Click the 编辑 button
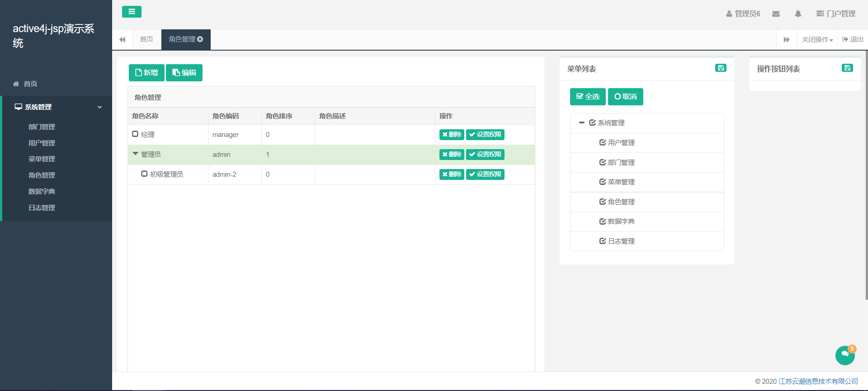Screen dimensions: 868x391 click(184, 73)
